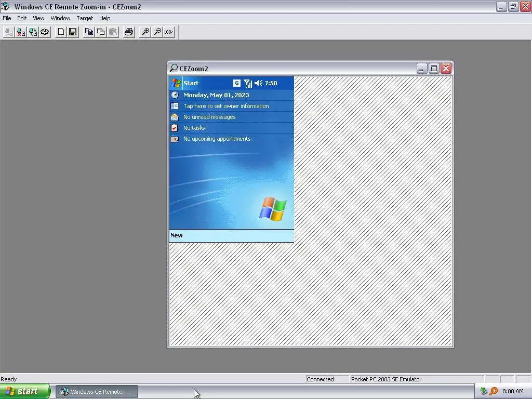Open the No tasks entry

[194, 128]
